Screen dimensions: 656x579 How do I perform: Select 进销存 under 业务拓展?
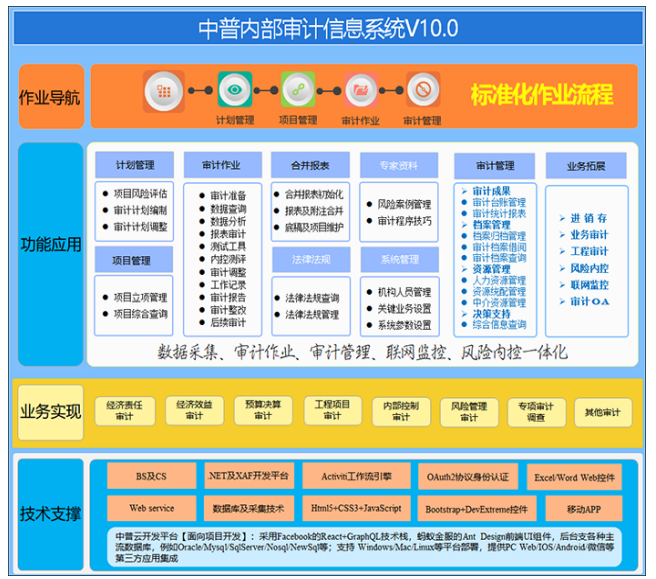588,218
